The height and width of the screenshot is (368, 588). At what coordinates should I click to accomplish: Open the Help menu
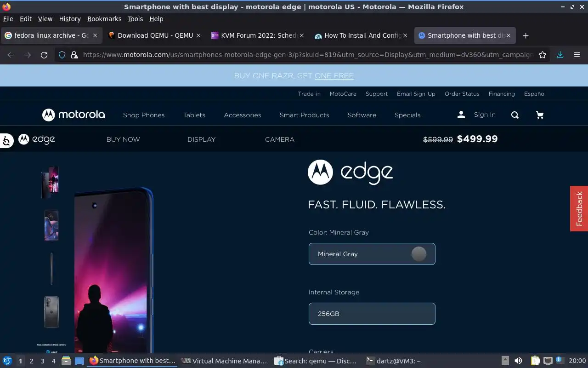[156, 19]
